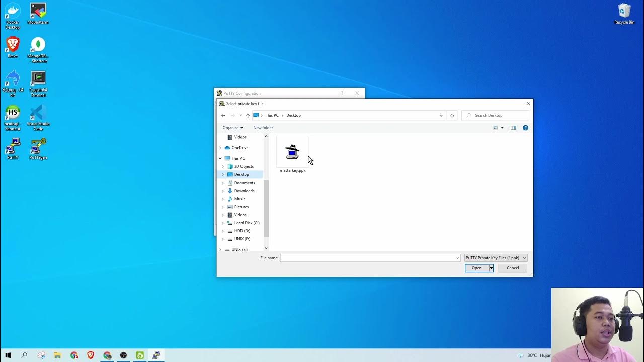Image resolution: width=644 pixels, height=362 pixels.
Task: Open weather widget showing 30°C
Action: coord(534,355)
